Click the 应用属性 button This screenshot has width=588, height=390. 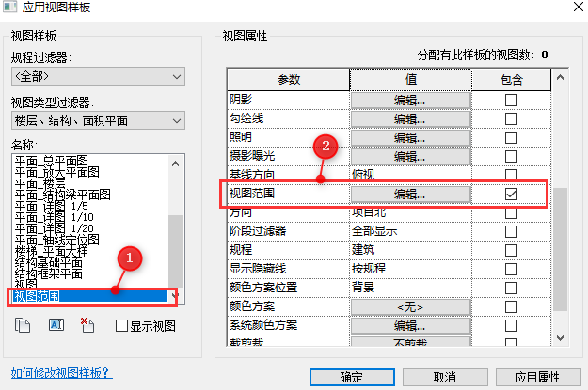[x=538, y=377]
